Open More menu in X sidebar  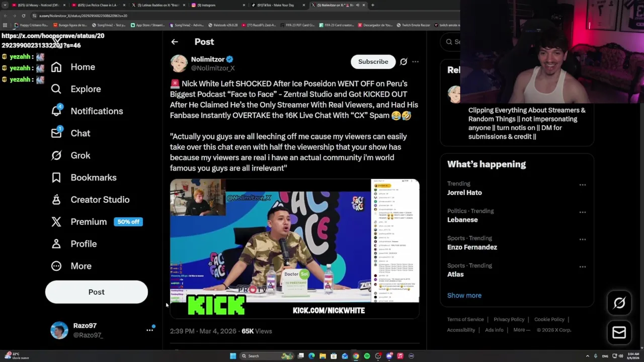tap(71, 266)
